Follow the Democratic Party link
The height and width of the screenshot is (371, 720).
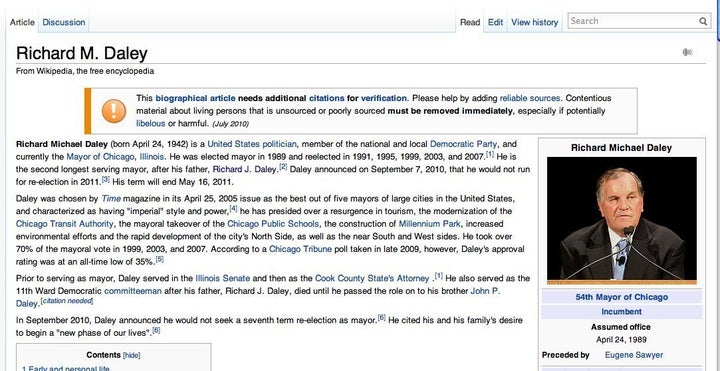click(x=464, y=144)
